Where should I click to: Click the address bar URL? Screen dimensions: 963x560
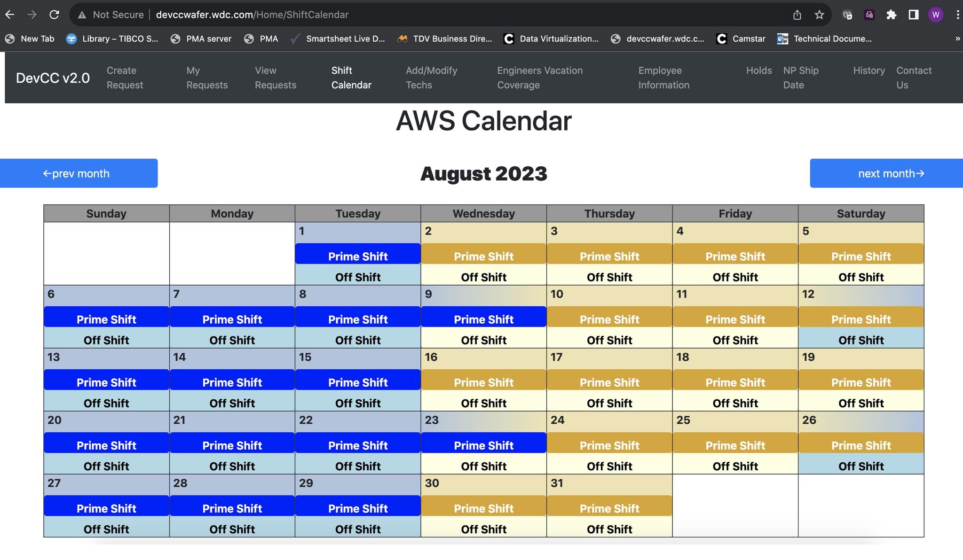click(x=252, y=15)
